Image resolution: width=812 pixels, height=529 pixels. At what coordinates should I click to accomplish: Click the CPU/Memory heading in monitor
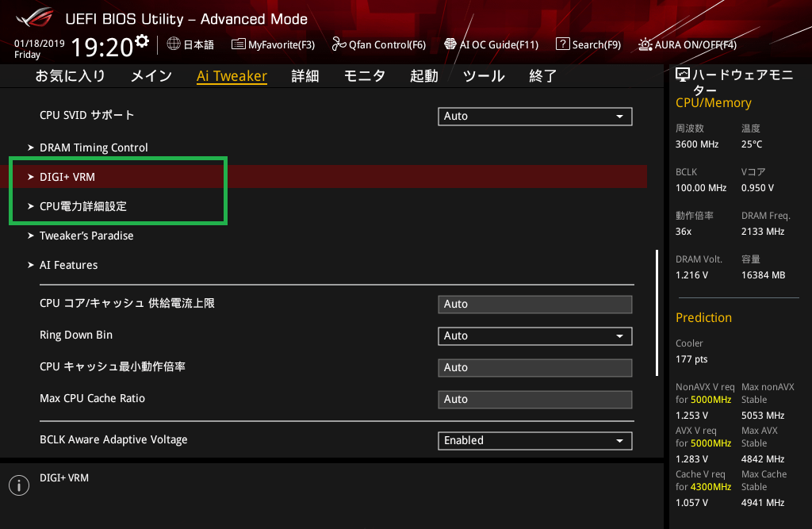(714, 102)
